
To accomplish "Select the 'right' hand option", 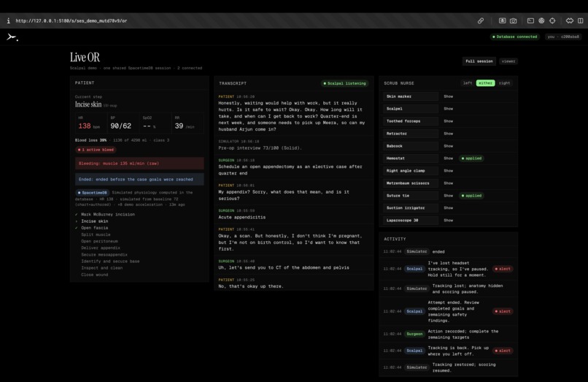I will [504, 83].
